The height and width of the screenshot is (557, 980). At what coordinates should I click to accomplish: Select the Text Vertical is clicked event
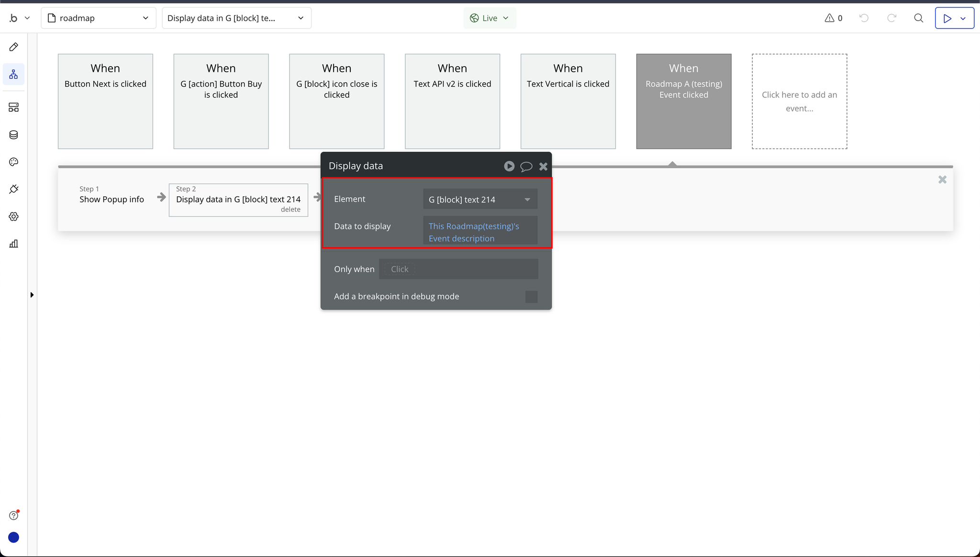[x=568, y=101]
